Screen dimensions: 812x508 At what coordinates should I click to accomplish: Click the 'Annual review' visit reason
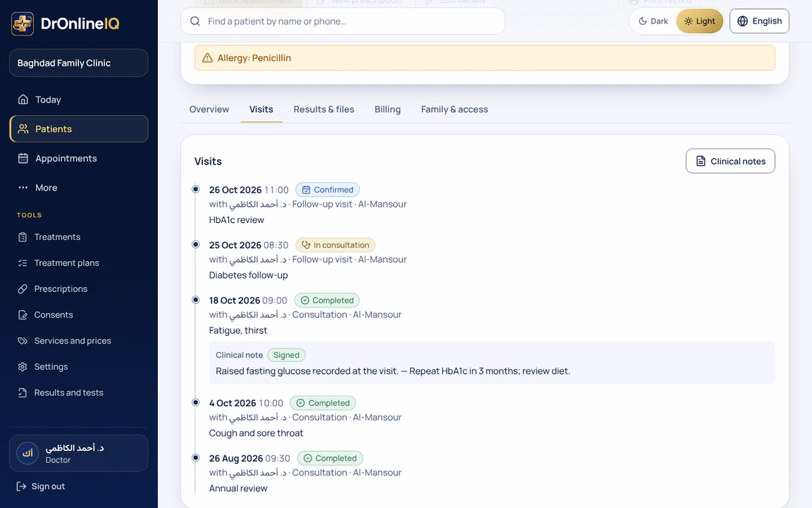[x=238, y=488]
